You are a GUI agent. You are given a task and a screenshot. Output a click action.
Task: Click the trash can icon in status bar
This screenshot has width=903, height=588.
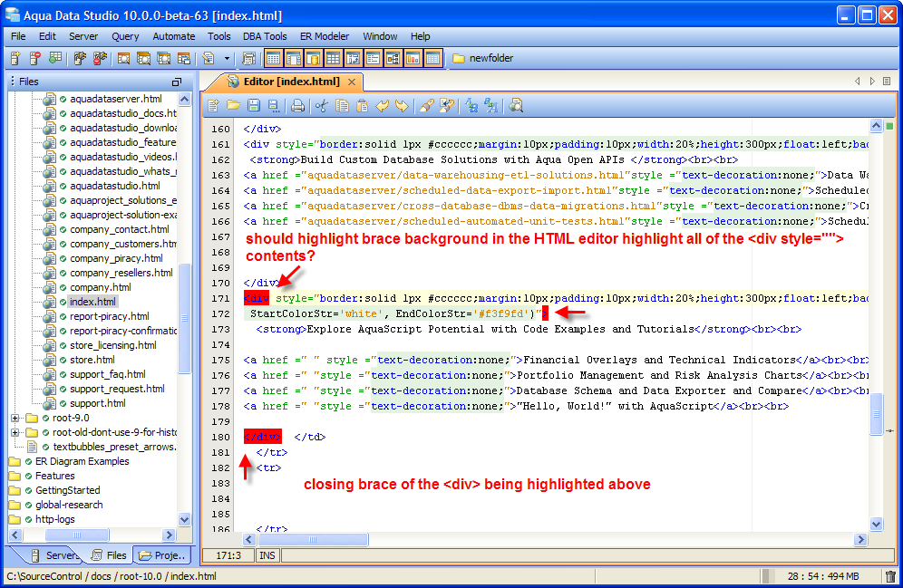click(x=890, y=576)
